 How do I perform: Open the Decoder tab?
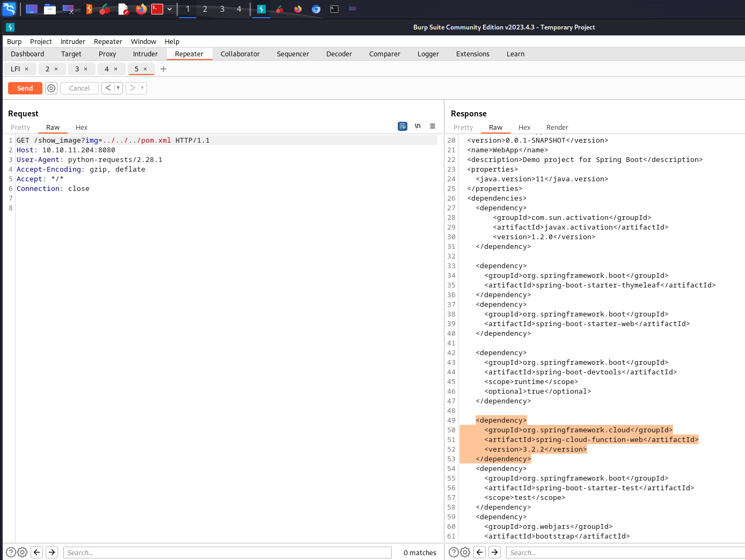click(339, 54)
